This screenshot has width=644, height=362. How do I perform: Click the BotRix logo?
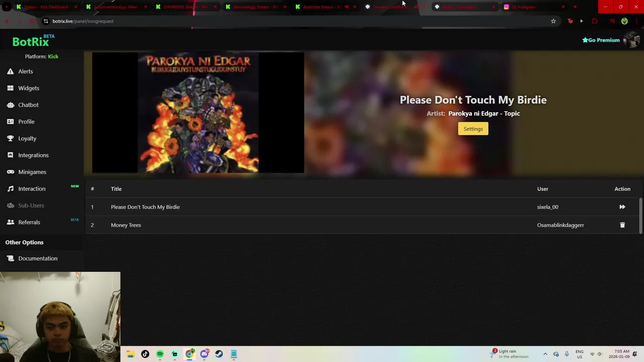coord(31,42)
